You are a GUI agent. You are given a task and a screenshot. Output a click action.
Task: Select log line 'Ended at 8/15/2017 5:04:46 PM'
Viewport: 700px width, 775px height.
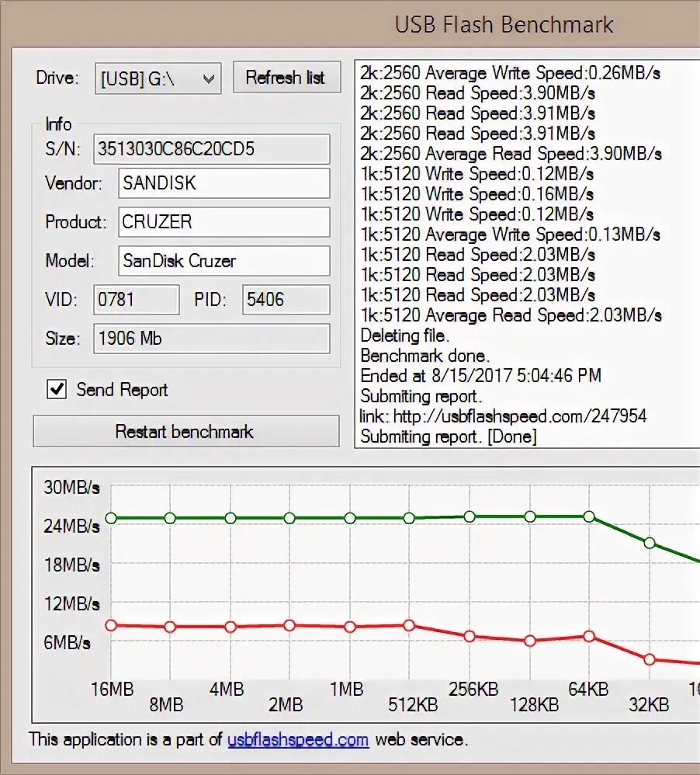[480, 376]
